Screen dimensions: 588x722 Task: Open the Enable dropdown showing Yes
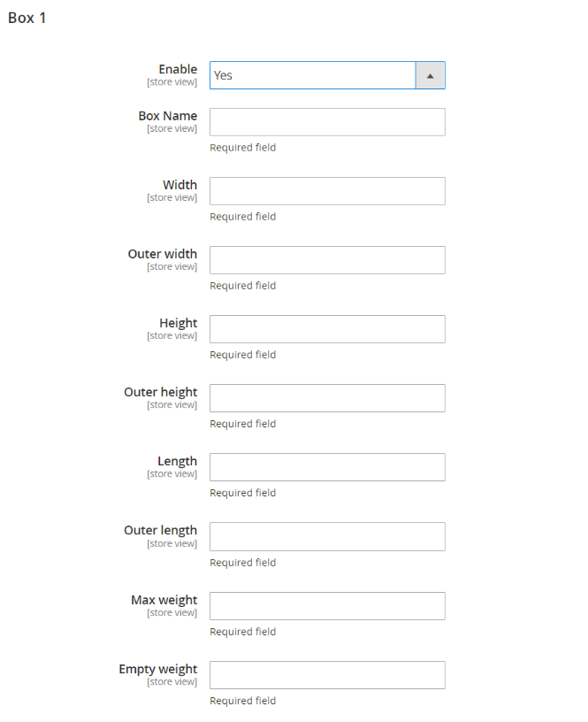point(312,75)
